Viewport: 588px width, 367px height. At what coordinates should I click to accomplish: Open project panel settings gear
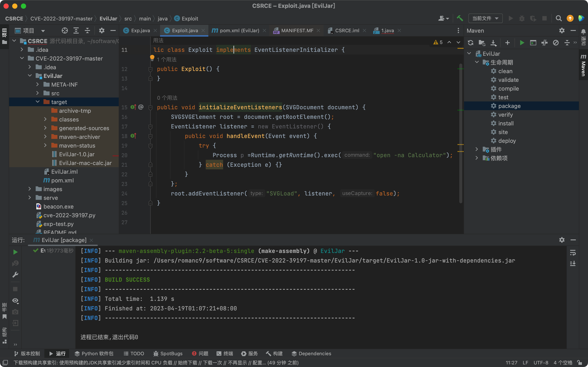(x=102, y=30)
